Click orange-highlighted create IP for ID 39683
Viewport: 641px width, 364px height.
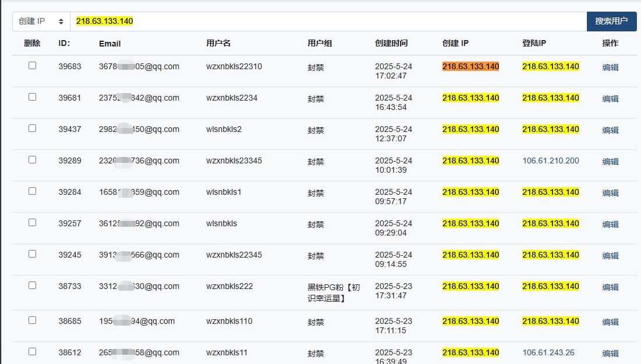470,66
